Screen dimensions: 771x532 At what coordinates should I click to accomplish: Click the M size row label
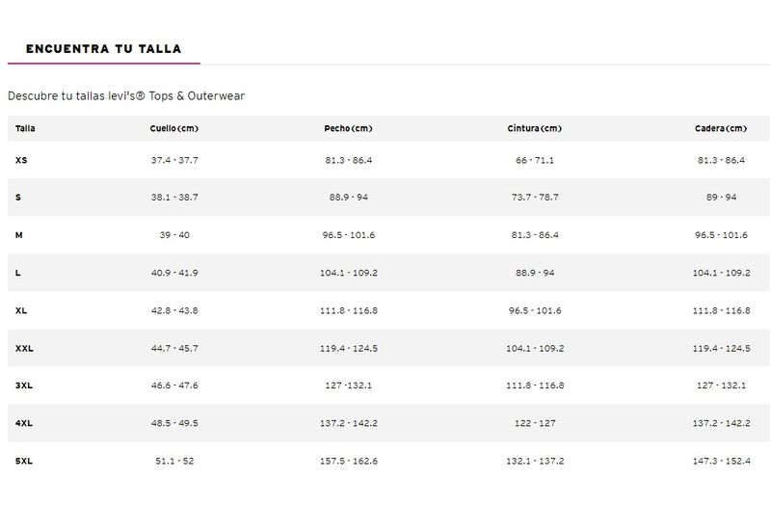[19, 235]
